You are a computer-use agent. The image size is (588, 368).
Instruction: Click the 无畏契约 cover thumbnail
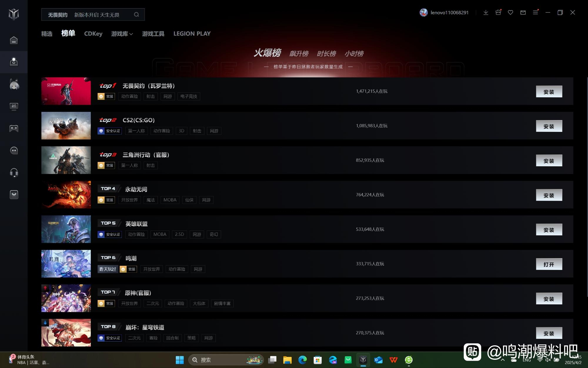pyautogui.click(x=66, y=91)
